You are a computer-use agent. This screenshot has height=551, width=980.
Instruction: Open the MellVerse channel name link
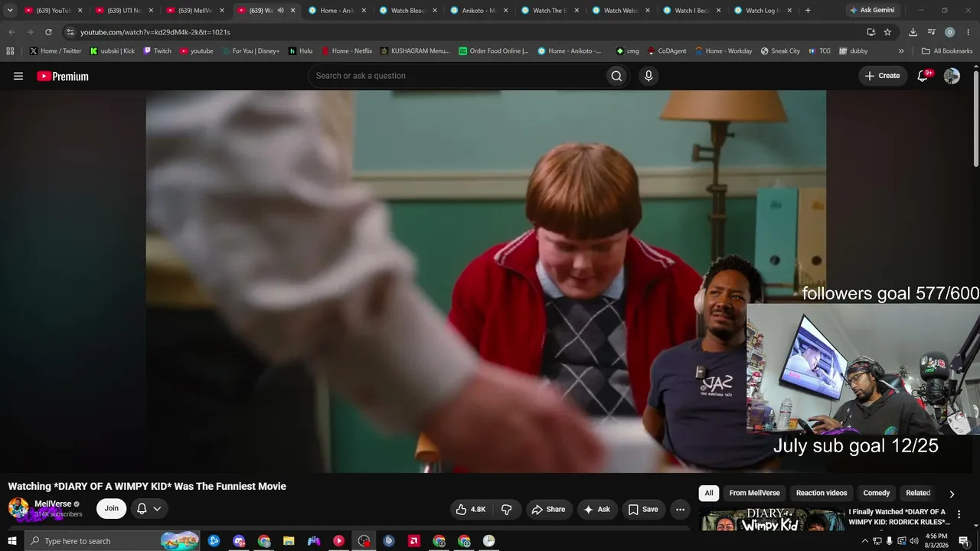click(53, 504)
